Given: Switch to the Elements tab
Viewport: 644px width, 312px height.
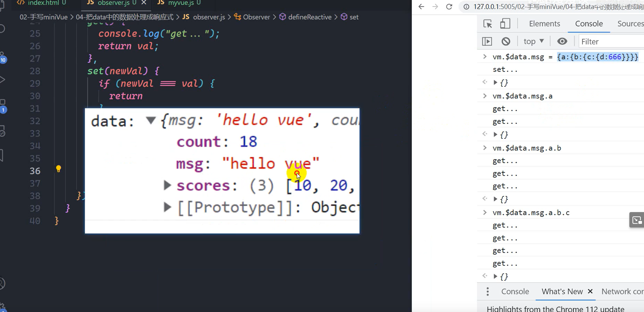Looking at the screenshot, I should coord(544,24).
